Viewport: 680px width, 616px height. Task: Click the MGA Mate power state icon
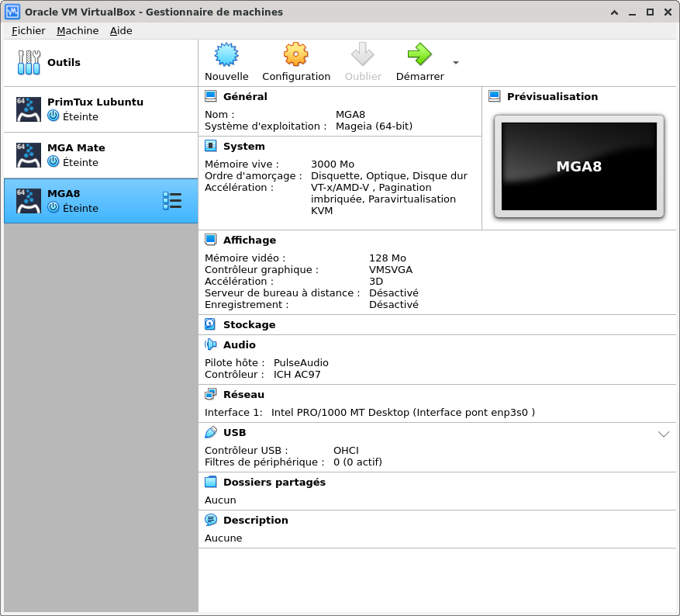pos(54,162)
